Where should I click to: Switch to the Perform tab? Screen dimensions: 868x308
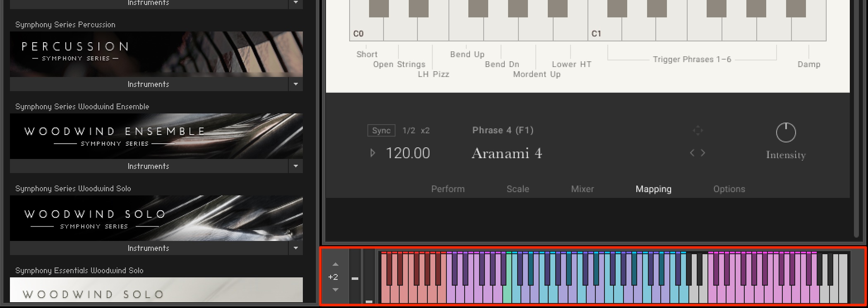(448, 189)
